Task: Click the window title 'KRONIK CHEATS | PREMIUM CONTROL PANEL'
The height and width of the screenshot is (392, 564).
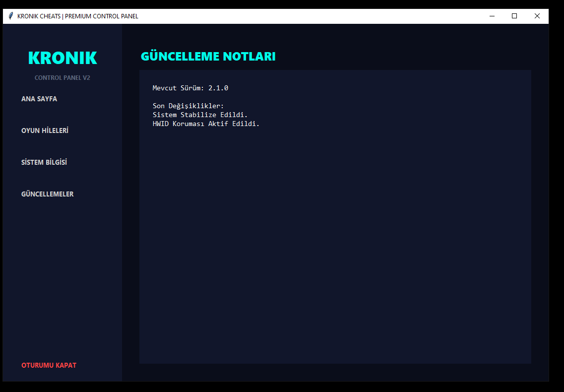Action: click(78, 16)
